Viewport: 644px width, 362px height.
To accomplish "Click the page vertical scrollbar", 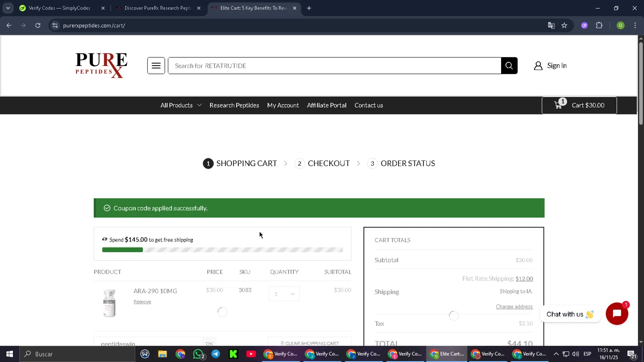I will click(641, 84).
